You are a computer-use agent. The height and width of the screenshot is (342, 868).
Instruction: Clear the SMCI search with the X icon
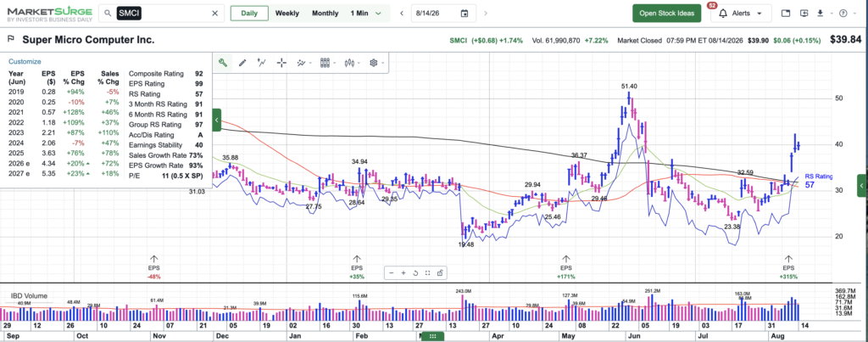214,14
